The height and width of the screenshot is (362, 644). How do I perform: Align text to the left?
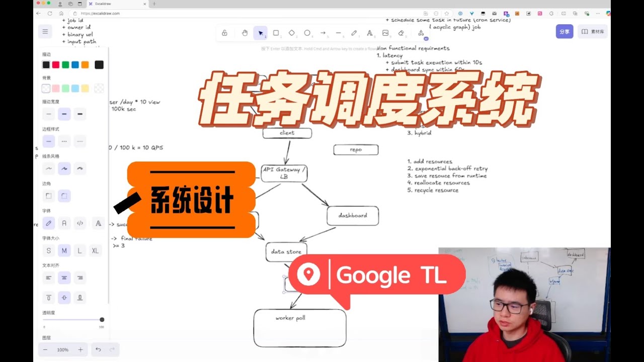click(x=49, y=278)
